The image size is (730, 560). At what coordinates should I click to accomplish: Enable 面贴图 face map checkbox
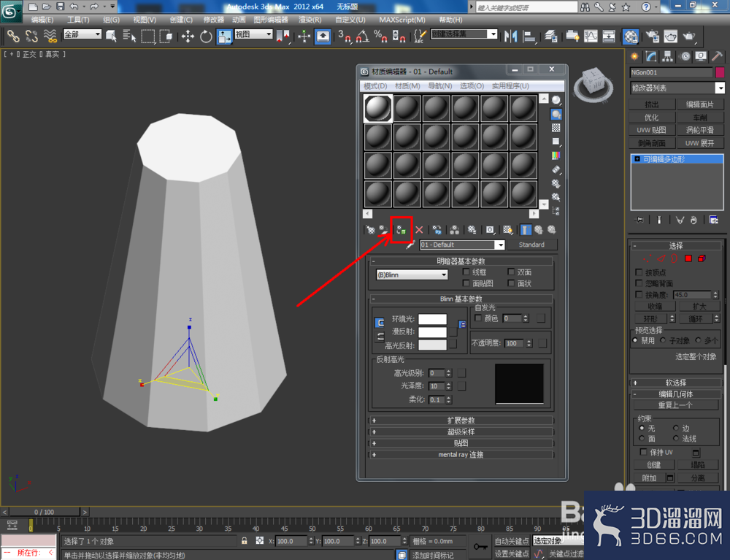coord(466,283)
